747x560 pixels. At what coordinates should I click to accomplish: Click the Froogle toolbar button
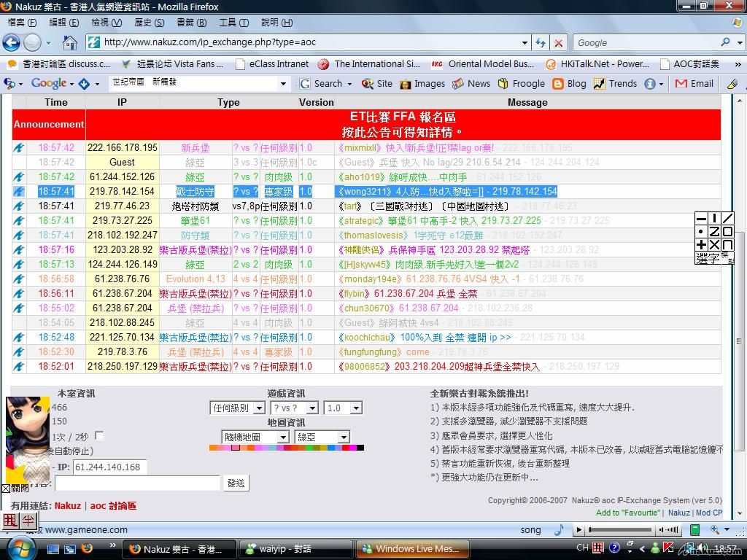521,83
